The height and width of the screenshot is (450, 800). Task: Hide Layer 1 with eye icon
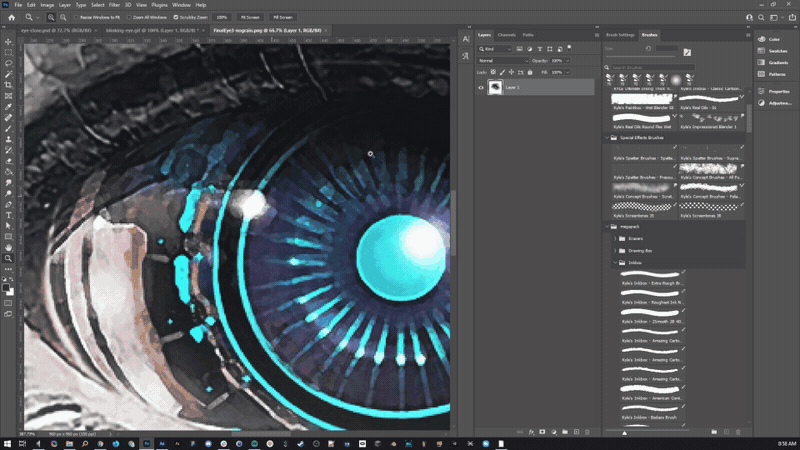481,87
